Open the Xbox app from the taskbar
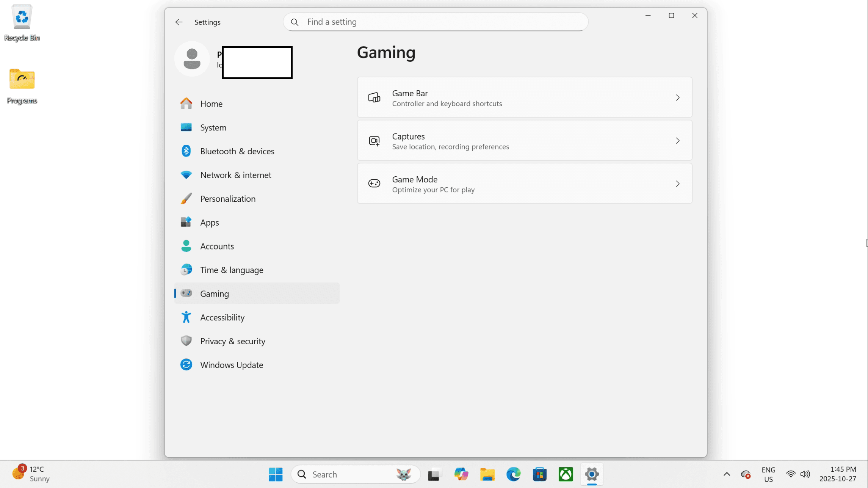Screen dimensions: 868x488 [566, 474]
